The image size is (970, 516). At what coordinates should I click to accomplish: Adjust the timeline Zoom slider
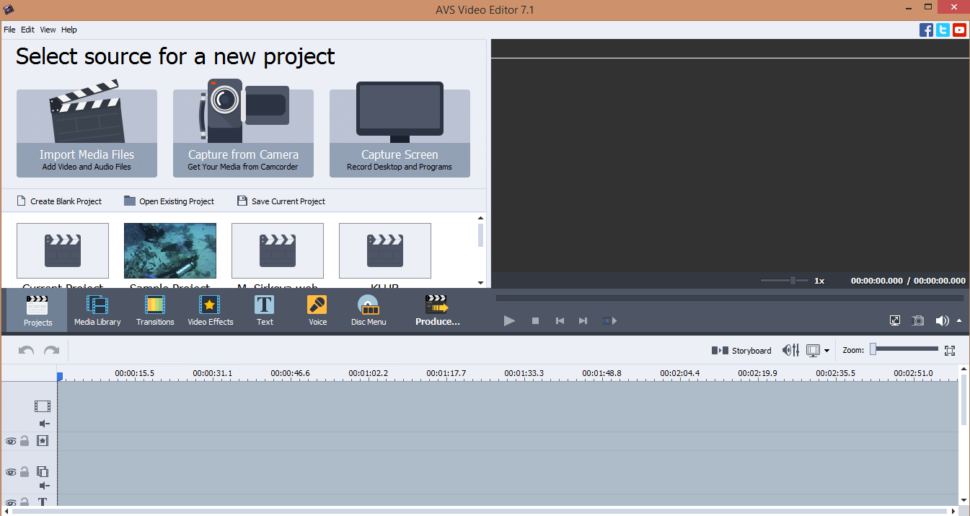point(904,350)
